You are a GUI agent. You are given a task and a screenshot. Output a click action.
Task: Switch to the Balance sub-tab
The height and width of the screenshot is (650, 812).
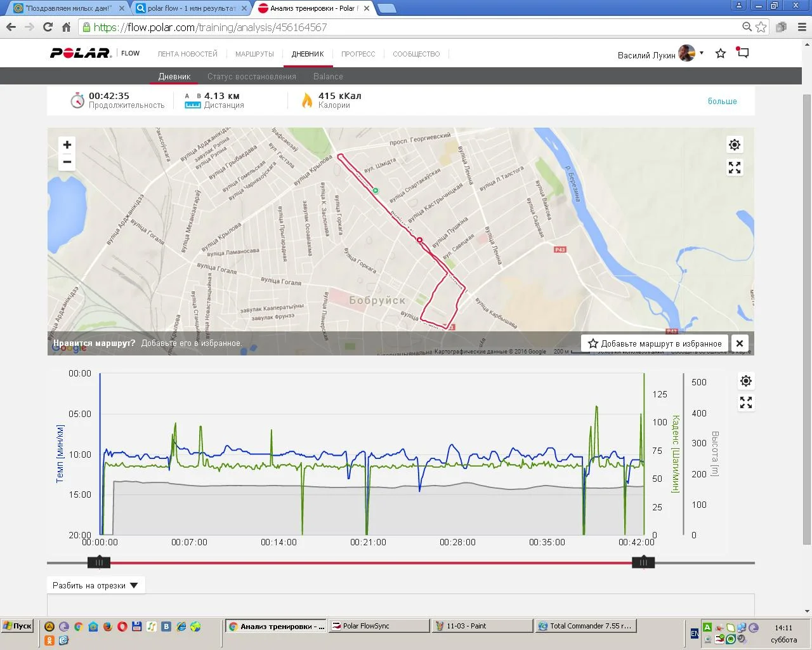click(328, 76)
